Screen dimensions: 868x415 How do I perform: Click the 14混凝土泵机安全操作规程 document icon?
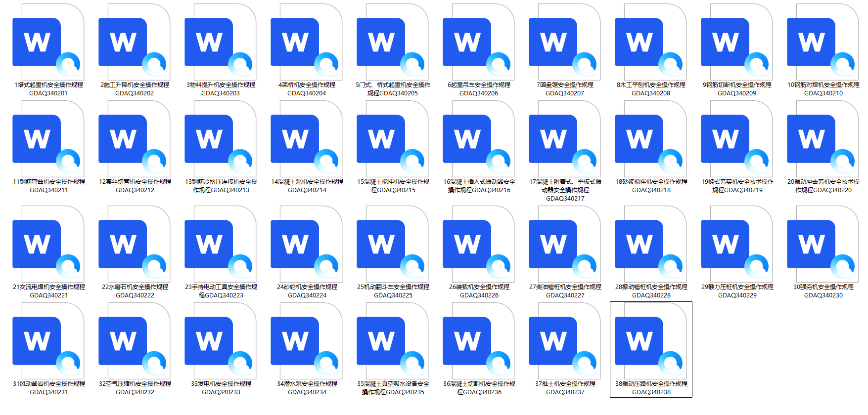[307, 139]
